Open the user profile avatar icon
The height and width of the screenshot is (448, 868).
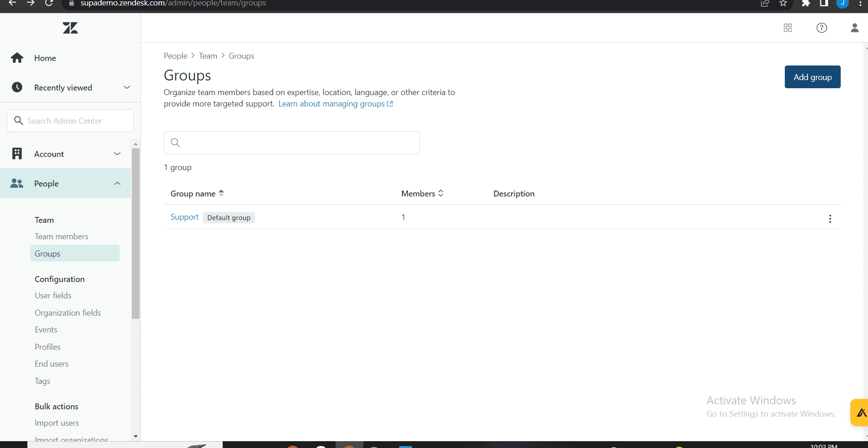pyautogui.click(x=854, y=28)
